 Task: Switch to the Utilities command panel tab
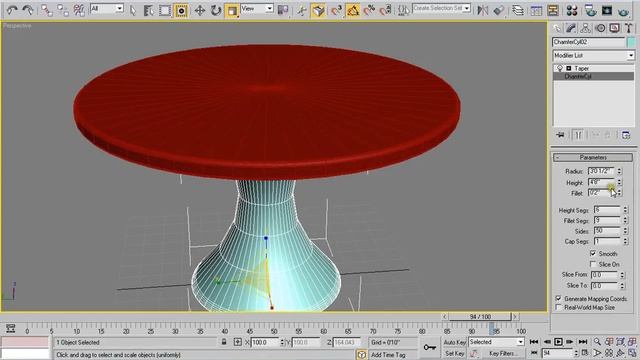coord(629,28)
